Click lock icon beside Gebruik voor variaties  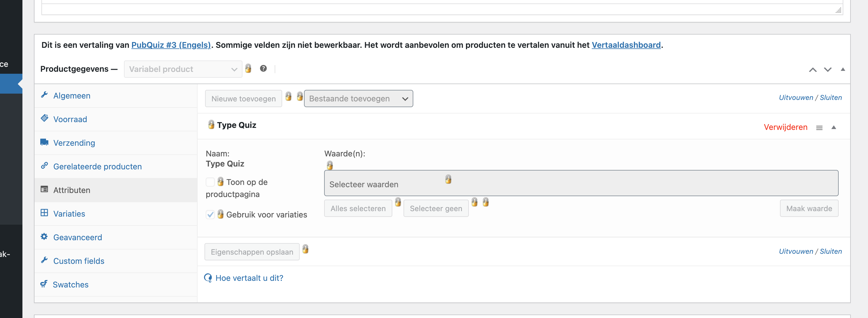click(x=220, y=214)
